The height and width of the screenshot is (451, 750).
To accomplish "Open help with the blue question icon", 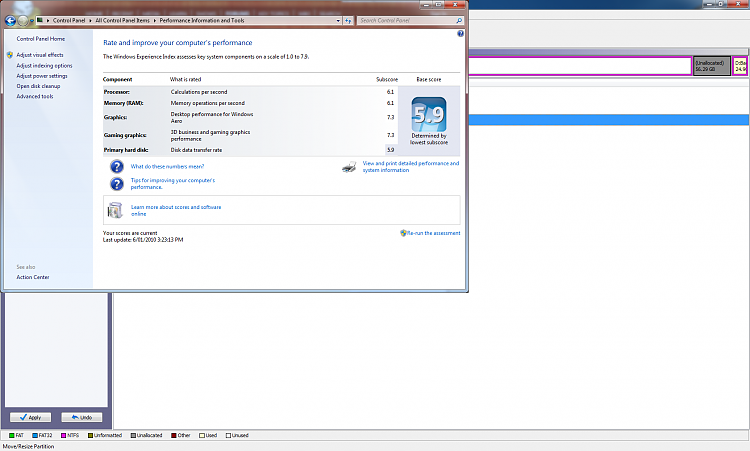I will tap(460, 33).
